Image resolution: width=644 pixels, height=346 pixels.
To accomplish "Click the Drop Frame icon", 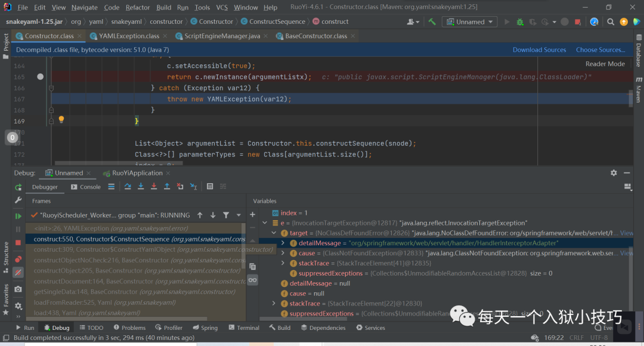I will pos(180,187).
